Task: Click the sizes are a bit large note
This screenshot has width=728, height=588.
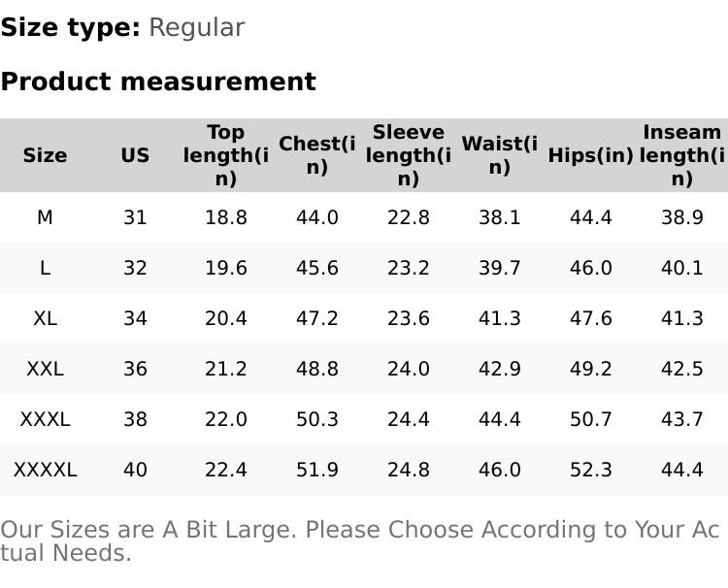Action: [359, 541]
